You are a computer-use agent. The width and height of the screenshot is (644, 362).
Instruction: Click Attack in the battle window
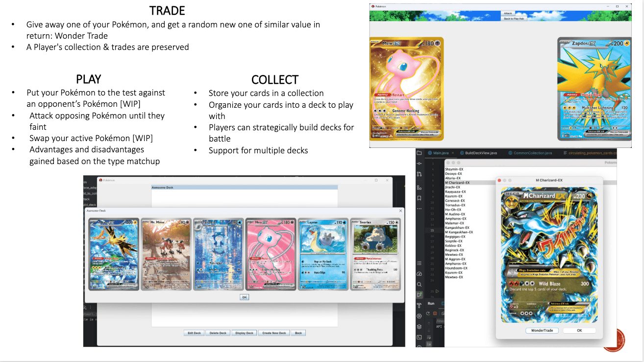point(508,13)
